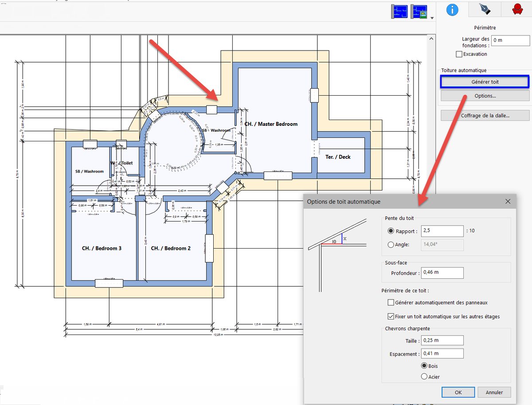
Task: Select the floor plan with picture icon
Action: 419,12
